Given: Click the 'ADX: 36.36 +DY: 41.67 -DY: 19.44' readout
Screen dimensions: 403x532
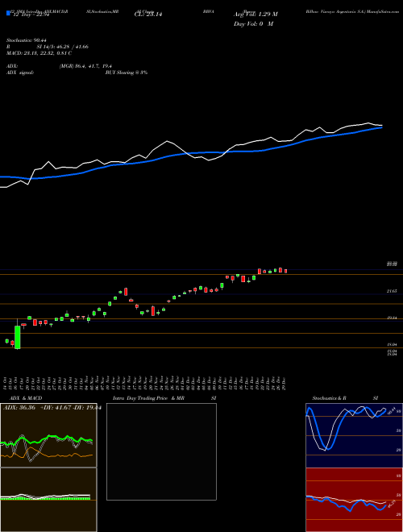Looking at the screenshot, I should 52,408.
